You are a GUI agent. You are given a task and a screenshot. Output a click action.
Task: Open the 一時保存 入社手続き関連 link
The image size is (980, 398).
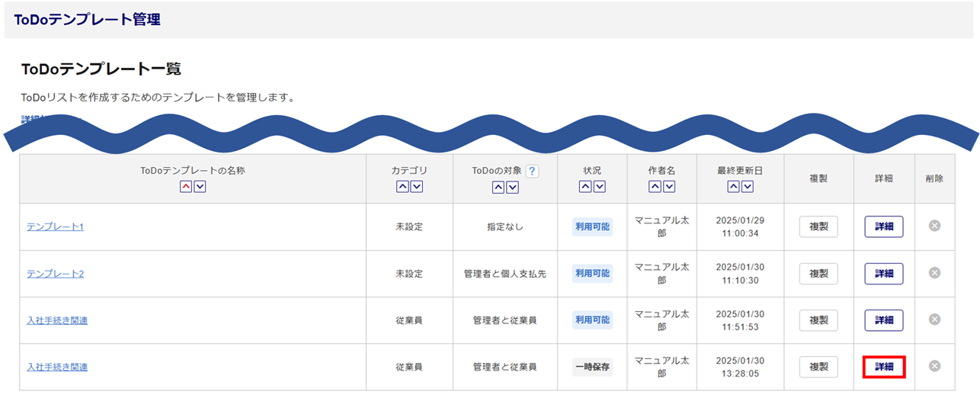coord(57,367)
